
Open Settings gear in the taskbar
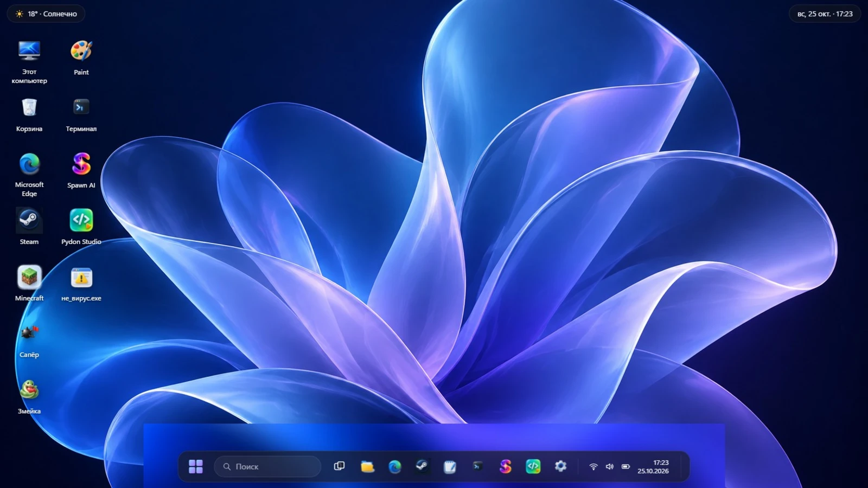pyautogui.click(x=560, y=466)
